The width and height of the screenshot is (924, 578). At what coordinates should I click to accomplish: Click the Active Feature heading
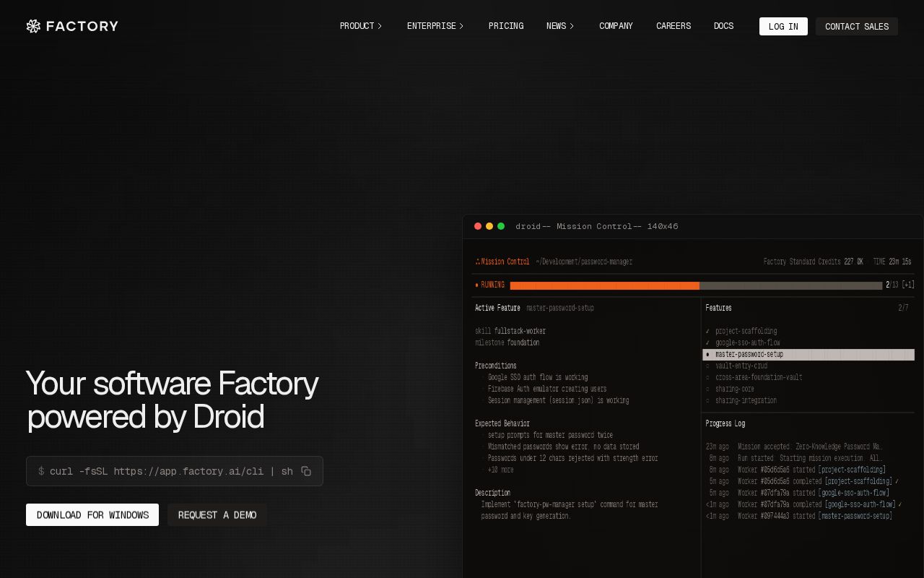pos(497,308)
